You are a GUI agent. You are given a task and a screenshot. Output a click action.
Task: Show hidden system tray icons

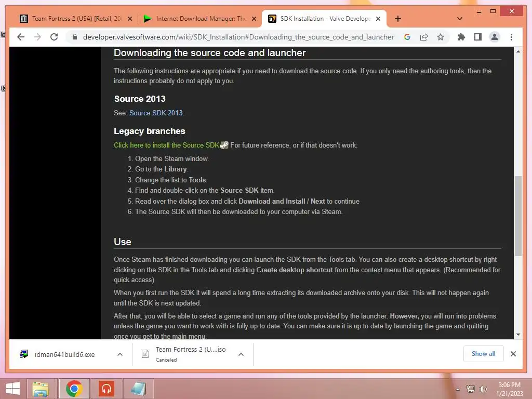pos(458,389)
